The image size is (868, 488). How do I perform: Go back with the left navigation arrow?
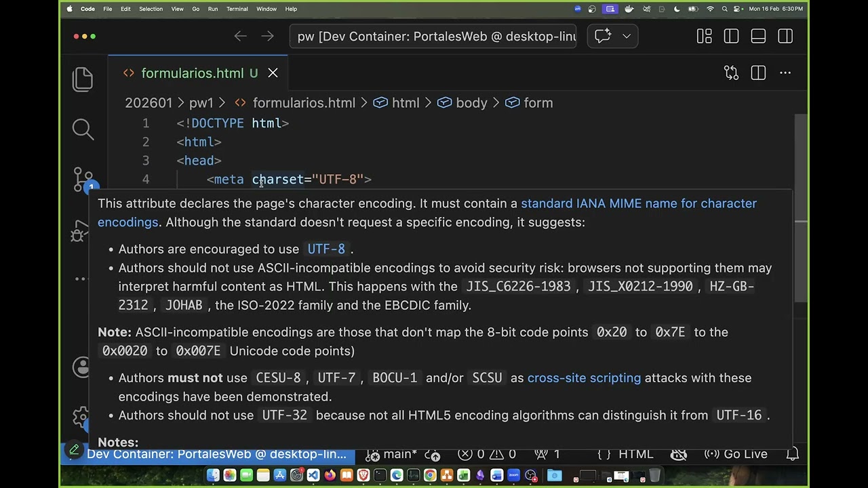tap(240, 36)
